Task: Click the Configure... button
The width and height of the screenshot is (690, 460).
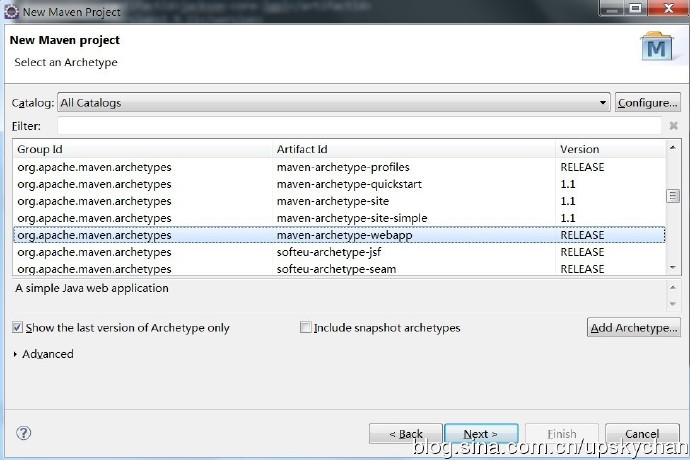Action: (647, 103)
